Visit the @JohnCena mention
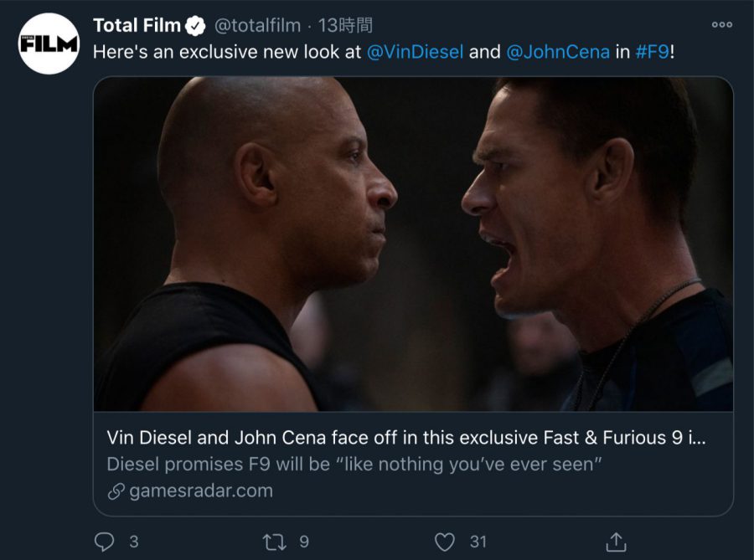The width and height of the screenshot is (754, 560). tap(558, 51)
